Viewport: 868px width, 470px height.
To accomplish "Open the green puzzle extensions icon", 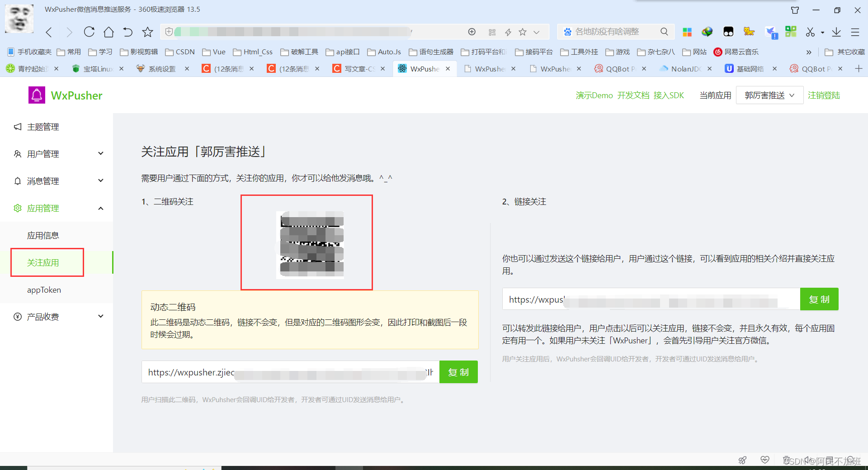I will click(x=791, y=31).
